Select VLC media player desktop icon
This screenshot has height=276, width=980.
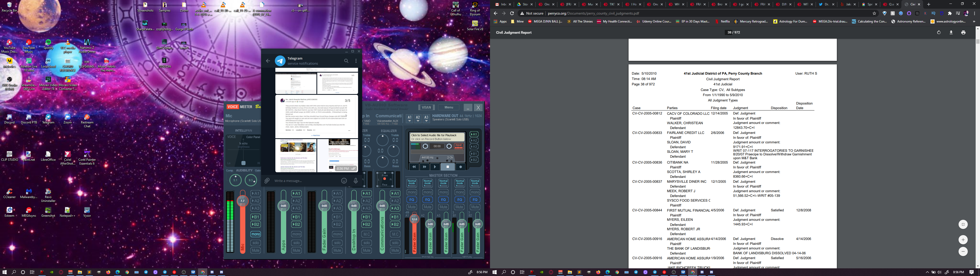coord(67,46)
